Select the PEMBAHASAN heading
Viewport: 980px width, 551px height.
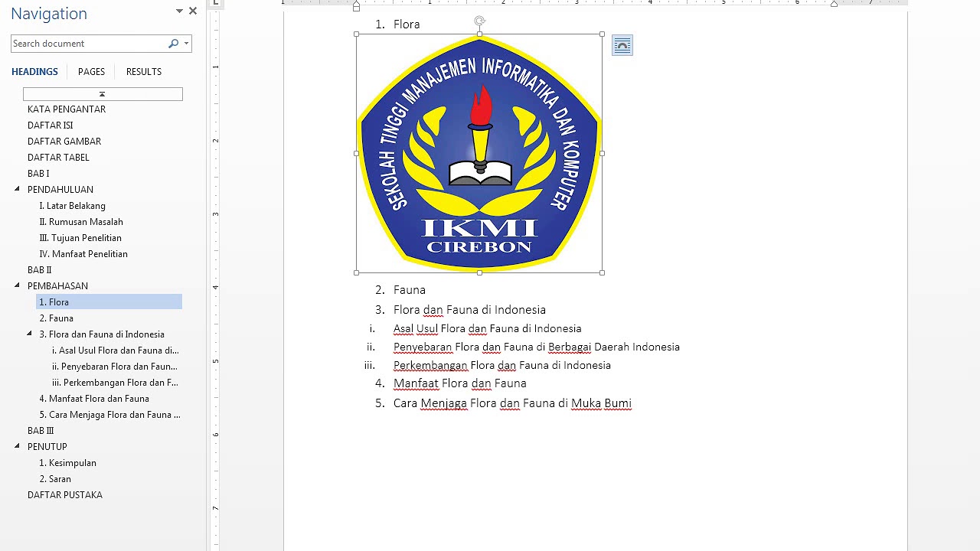(57, 286)
